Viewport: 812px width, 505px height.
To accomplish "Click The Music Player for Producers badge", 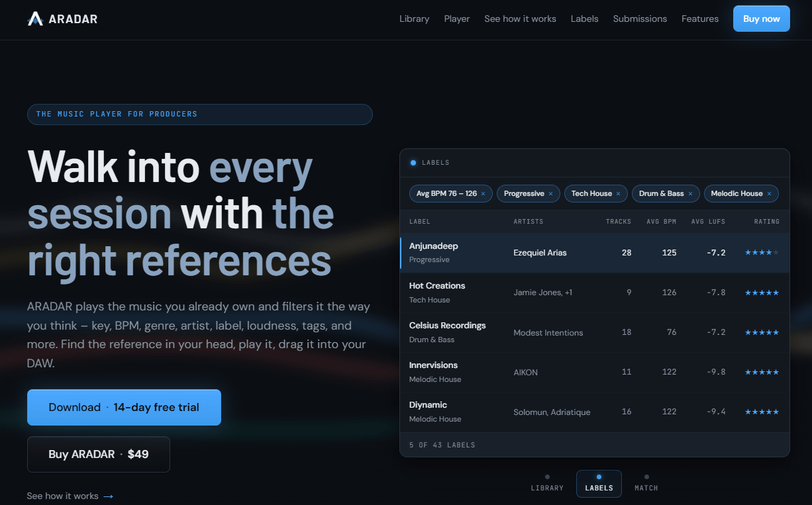I will [199, 114].
